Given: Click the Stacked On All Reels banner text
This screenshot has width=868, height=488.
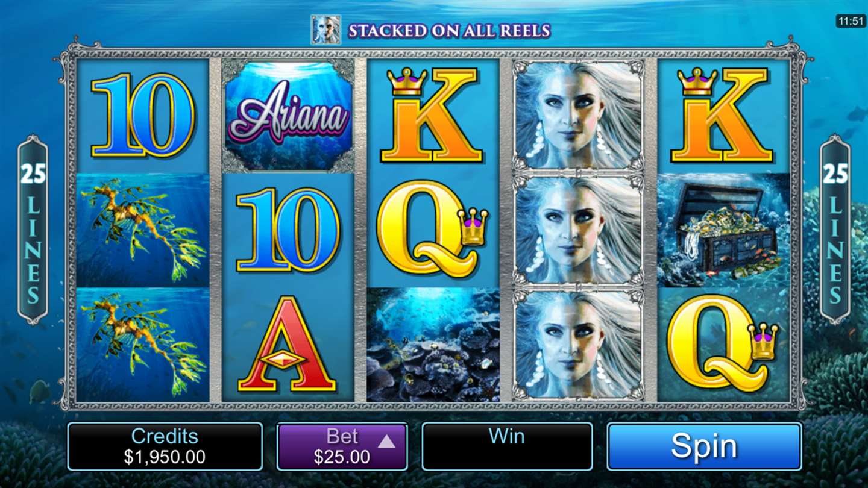Looking at the screenshot, I should (449, 31).
